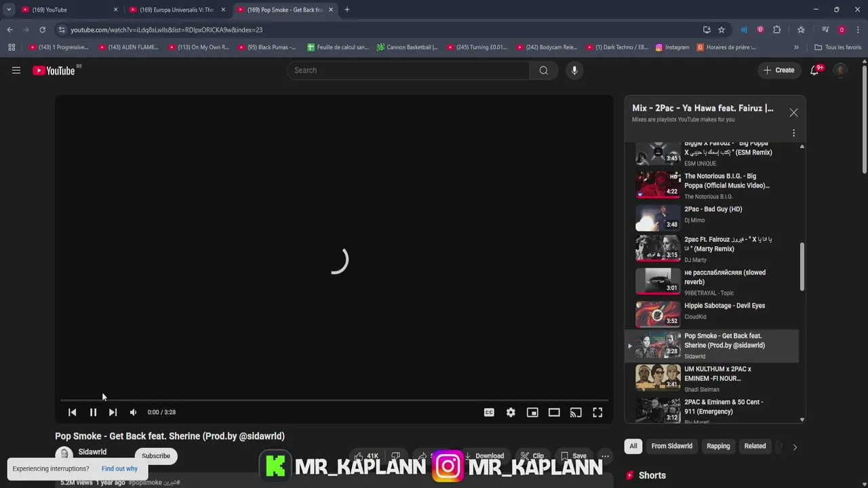Select the From Sidawrld chip
868x488 pixels.
(x=671, y=446)
